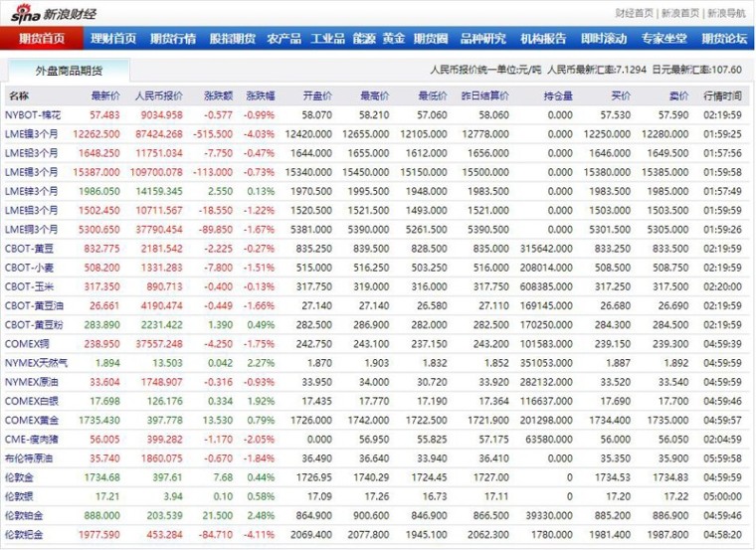This screenshot has width=756, height=550.
Task: Click the 昨日结算价 column header
Action: point(485,95)
